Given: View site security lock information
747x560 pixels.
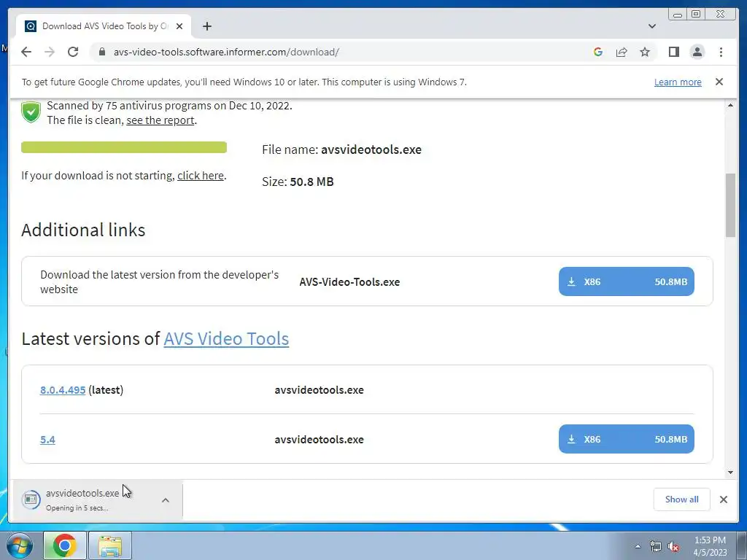Looking at the screenshot, I should [x=101, y=52].
